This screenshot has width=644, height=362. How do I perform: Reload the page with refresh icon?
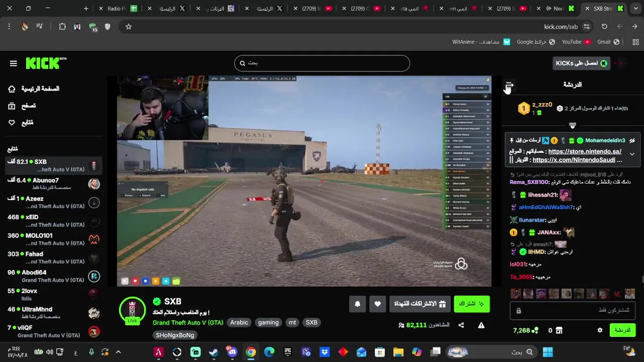click(x=604, y=27)
